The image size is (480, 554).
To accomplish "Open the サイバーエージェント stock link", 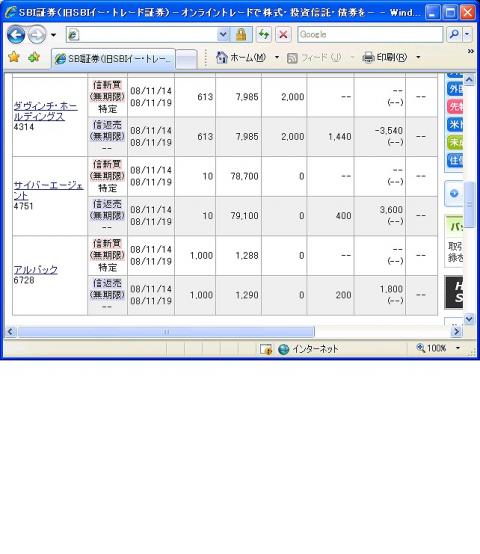I will (x=49, y=190).
